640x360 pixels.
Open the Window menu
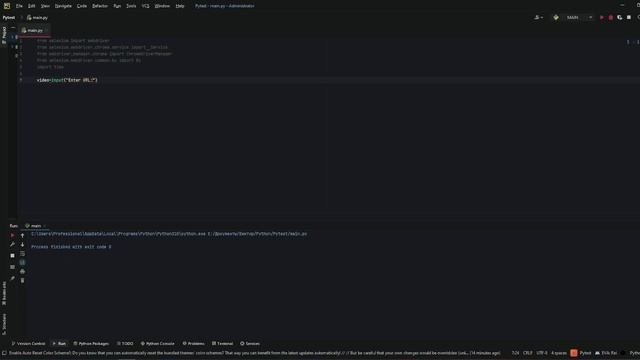[x=162, y=6]
